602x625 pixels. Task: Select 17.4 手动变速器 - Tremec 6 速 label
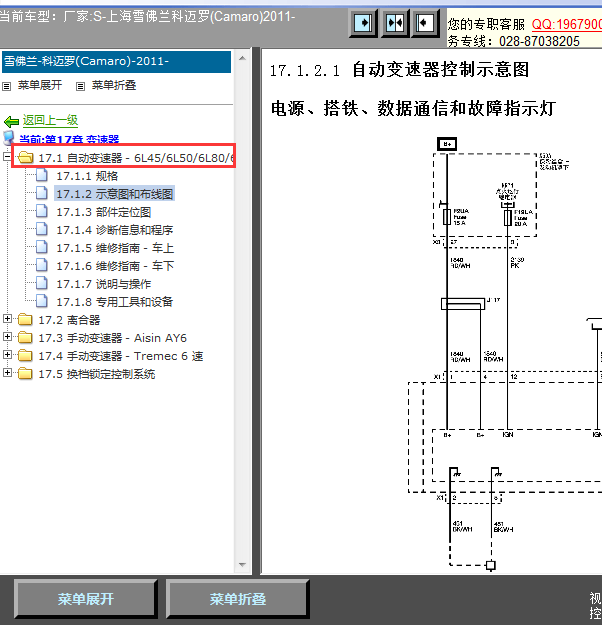121,356
